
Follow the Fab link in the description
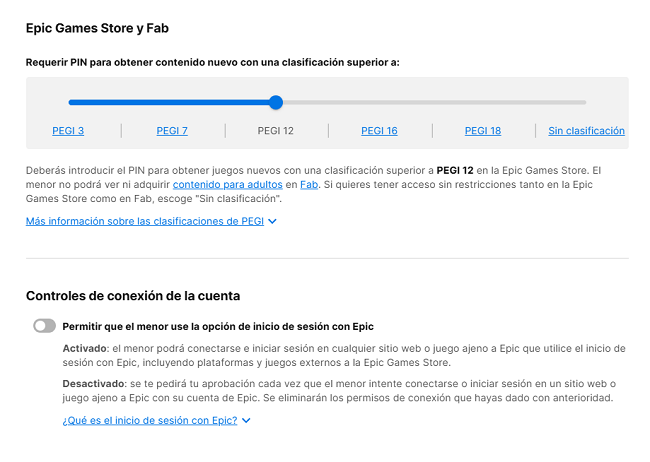[x=309, y=185]
